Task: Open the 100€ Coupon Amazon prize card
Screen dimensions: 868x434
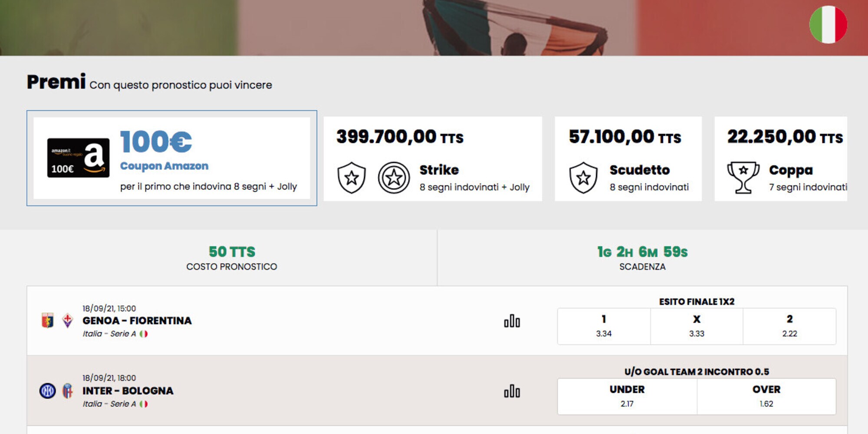Action: 172,158
